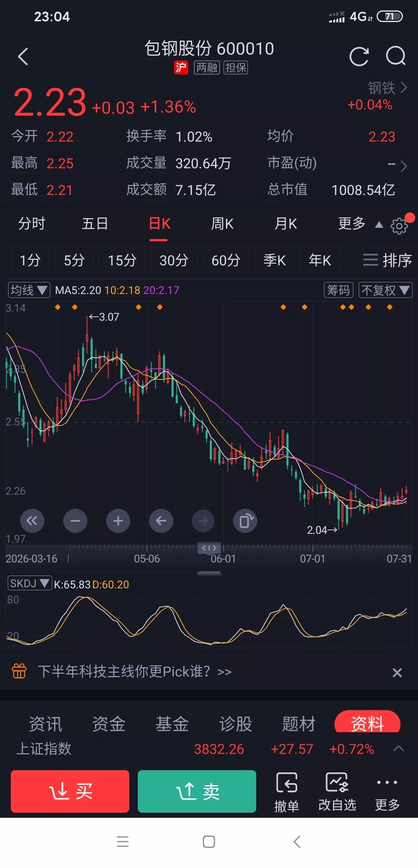Tap the indicator panel resize handle
Screen dimensions: 418x868
(209, 573)
